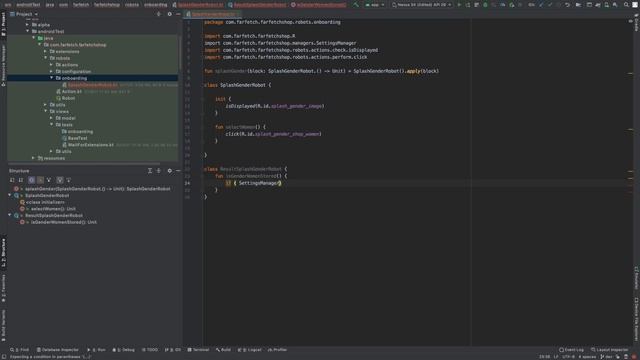Expand the configuration folder in tree

pyautogui.click(x=51, y=71)
